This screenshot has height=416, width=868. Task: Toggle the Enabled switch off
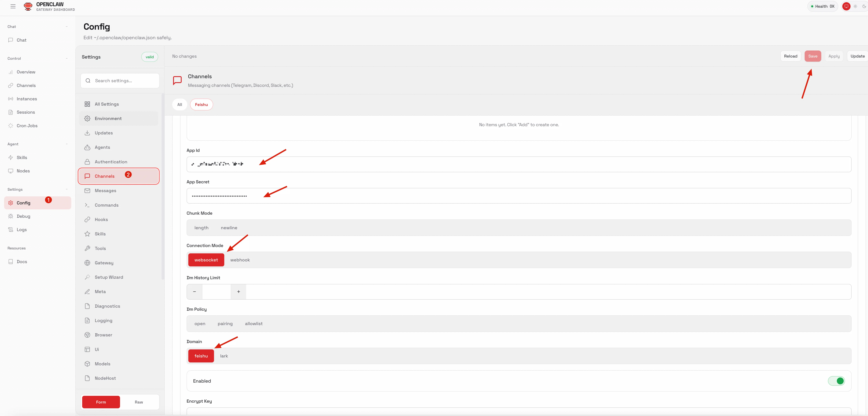(x=836, y=381)
